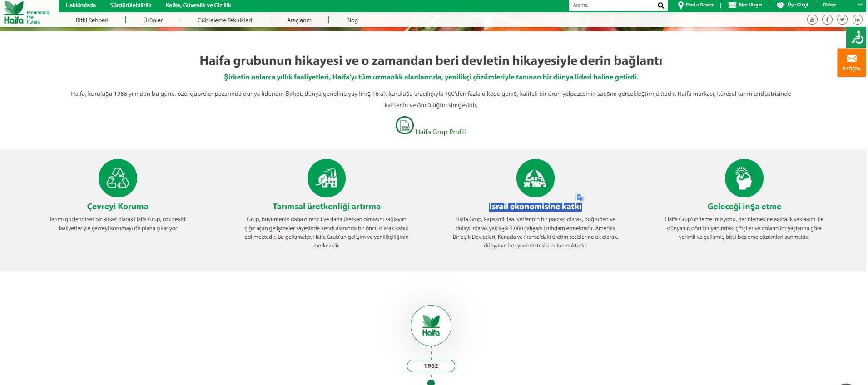Click the green dot below the 1962 marker
The width and height of the screenshot is (868, 385).
pyautogui.click(x=431, y=382)
